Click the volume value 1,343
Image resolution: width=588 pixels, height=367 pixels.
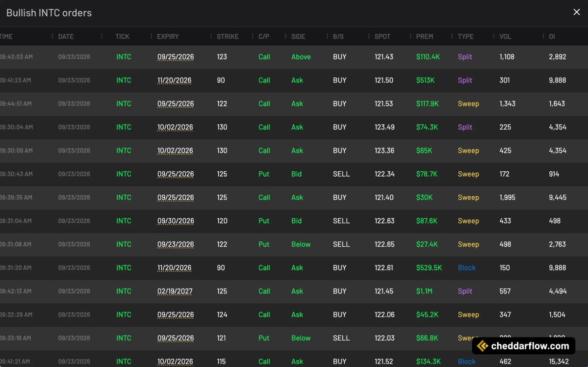pyautogui.click(x=508, y=104)
